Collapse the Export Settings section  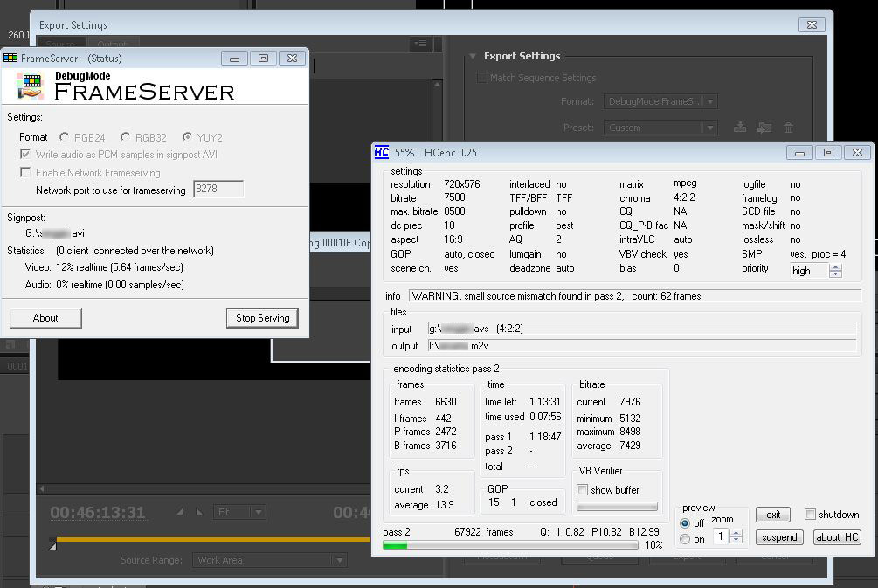point(474,57)
